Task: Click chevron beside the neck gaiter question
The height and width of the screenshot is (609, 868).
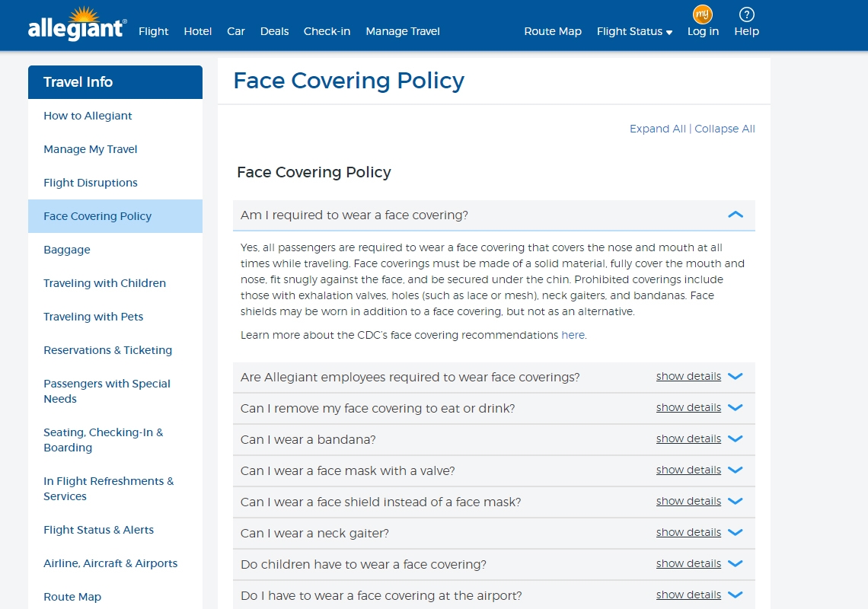Action: click(x=735, y=533)
